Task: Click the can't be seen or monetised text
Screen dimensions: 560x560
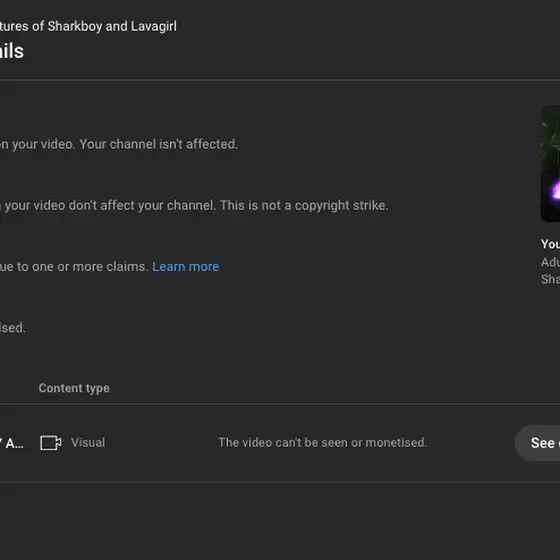Action: pos(322,442)
